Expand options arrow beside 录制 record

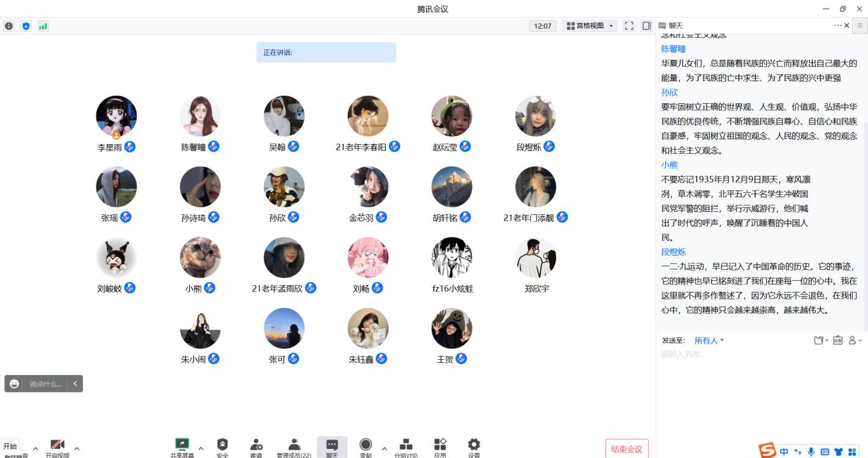[385, 449]
